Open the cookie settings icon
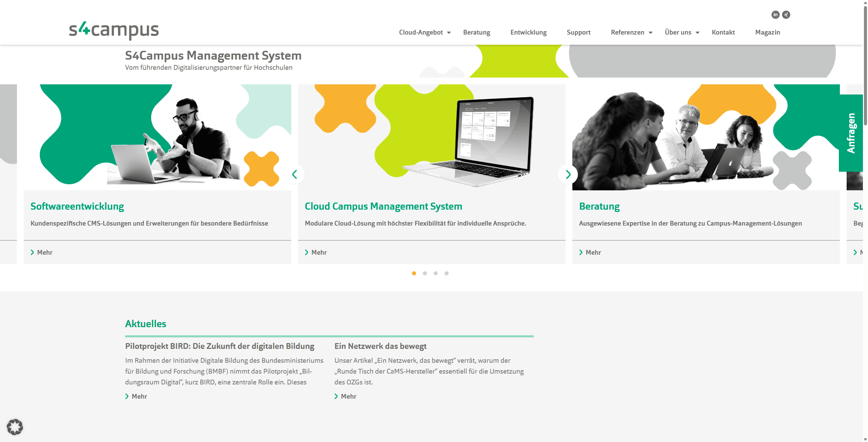Viewport: 868px width, 442px height. tap(15, 427)
